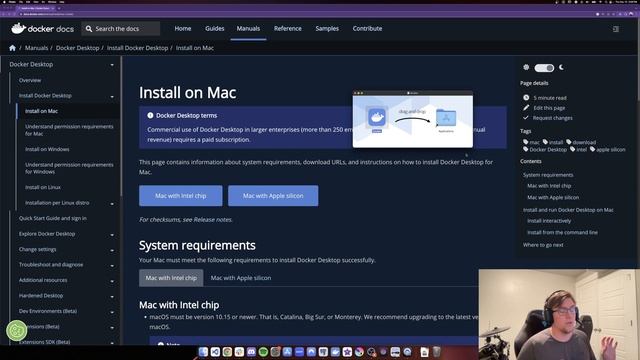Select the Mac with Intel chip requirements tab
Screen dimensions: 640x360
(171, 278)
